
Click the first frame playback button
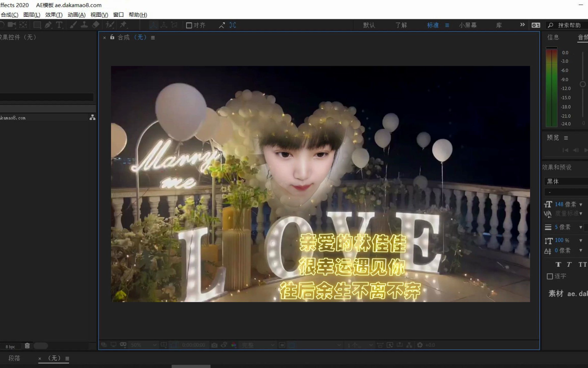point(565,150)
